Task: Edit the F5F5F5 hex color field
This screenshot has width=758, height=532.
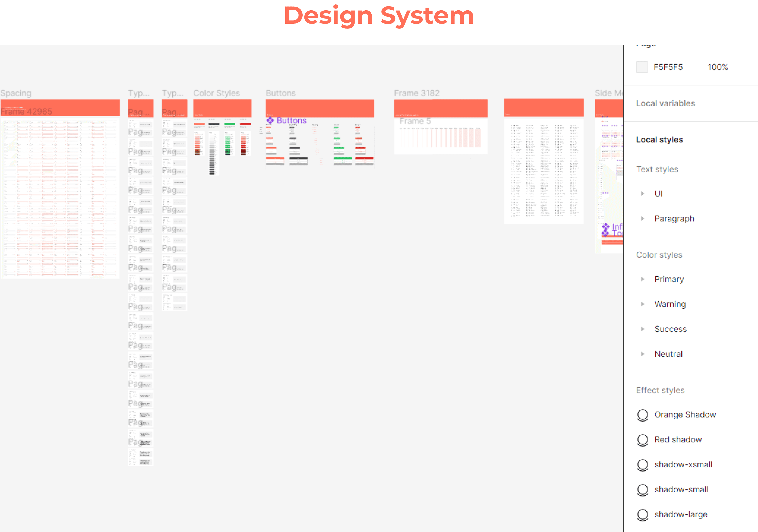Action: tap(668, 67)
